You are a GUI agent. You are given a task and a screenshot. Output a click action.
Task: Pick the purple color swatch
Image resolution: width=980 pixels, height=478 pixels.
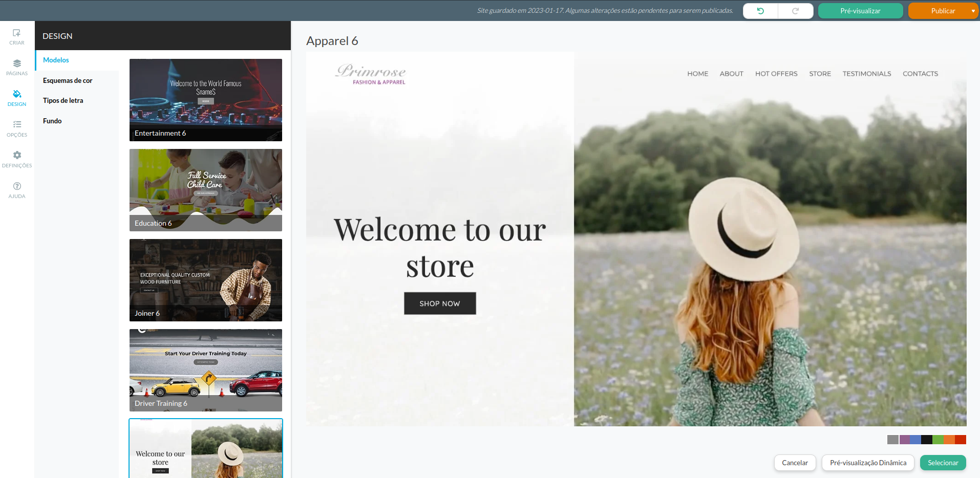tap(904, 440)
